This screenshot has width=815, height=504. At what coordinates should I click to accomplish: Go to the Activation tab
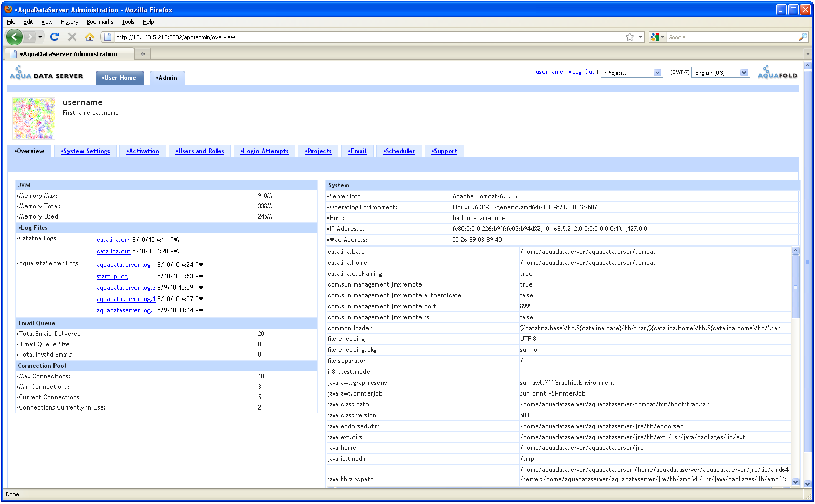click(x=143, y=151)
